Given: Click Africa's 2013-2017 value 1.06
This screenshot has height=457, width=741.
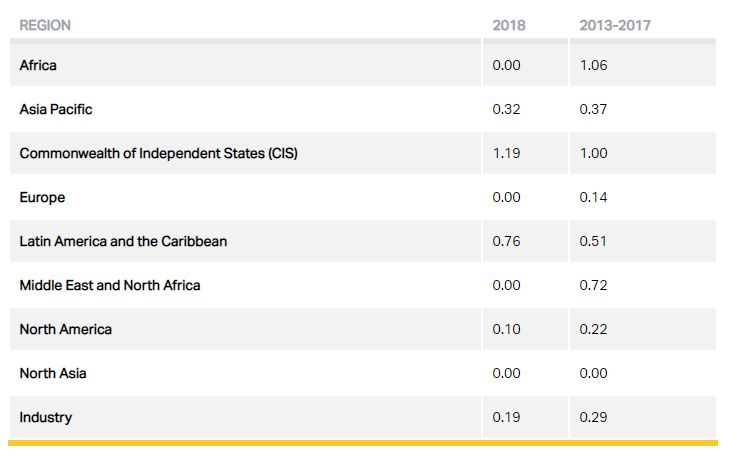Looking at the screenshot, I should pyautogui.click(x=594, y=65).
